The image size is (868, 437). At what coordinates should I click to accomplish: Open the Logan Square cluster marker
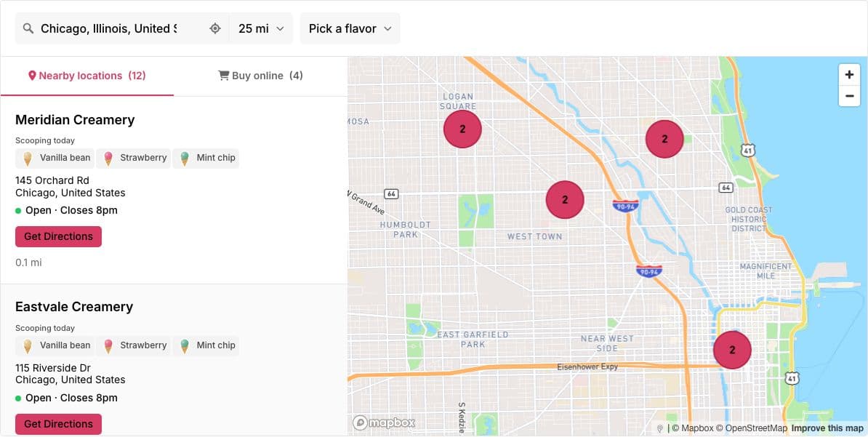463,129
